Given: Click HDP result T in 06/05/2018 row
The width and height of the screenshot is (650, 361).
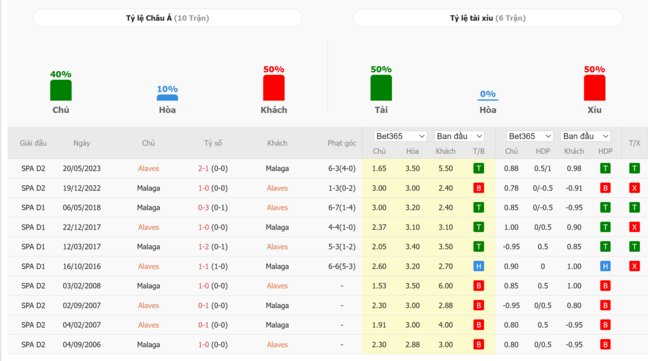Looking at the screenshot, I should [x=605, y=207].
